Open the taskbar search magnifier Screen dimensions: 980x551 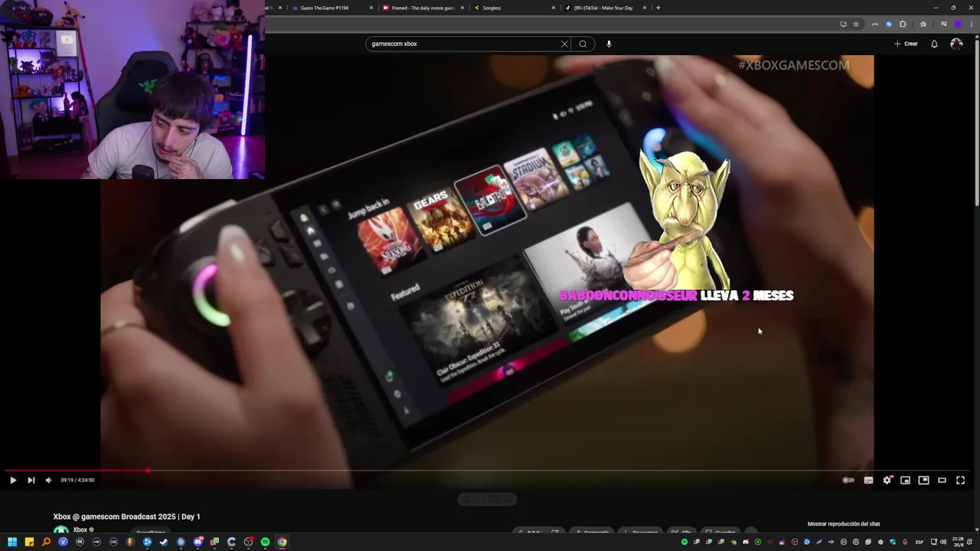click(x=46, y=542)
